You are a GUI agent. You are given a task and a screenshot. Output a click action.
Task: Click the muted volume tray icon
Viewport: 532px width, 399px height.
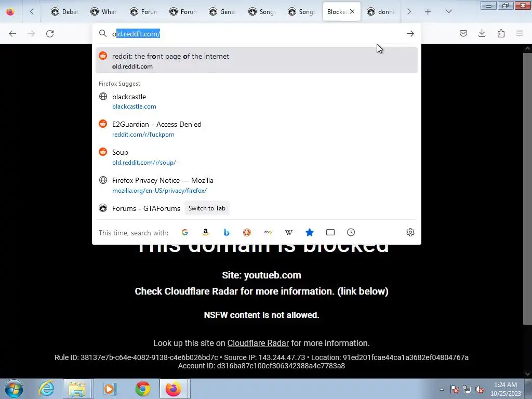480,390
